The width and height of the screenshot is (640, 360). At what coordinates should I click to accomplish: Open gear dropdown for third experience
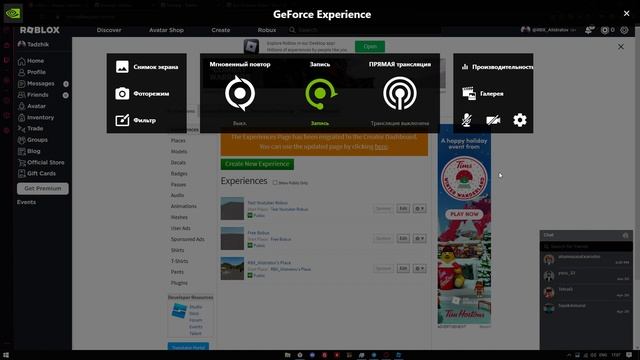[x=420, y=269]
